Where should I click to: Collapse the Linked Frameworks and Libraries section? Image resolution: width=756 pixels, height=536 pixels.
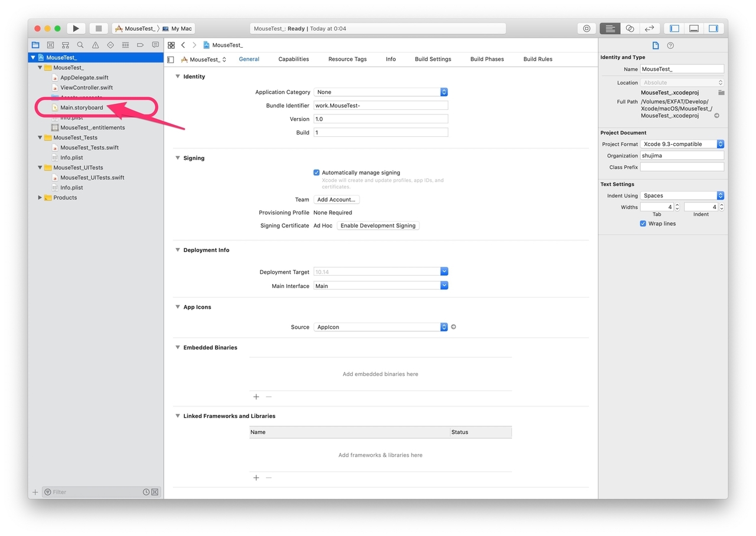177,416
